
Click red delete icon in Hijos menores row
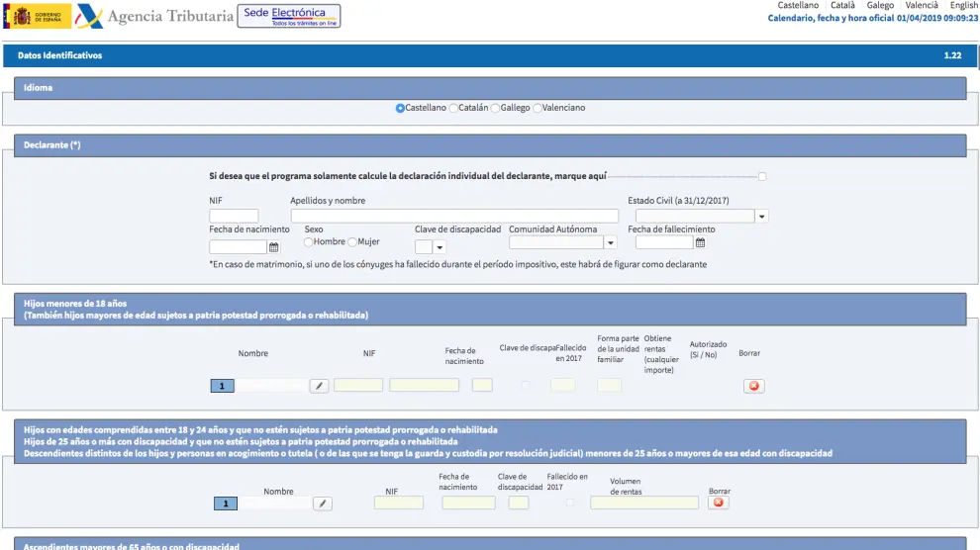[754, 386]
